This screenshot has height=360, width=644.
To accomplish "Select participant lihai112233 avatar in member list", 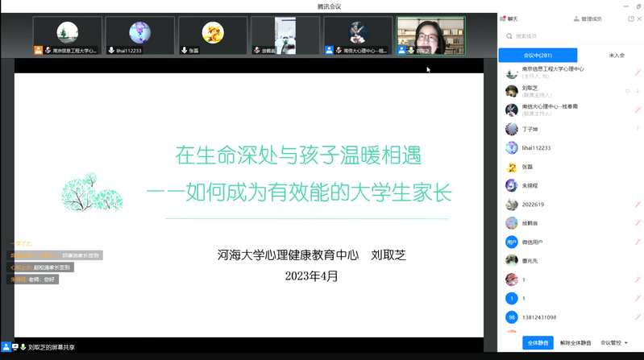I will 511,148.
